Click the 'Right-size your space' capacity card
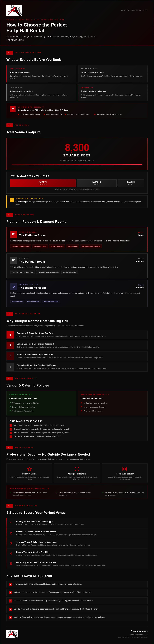This screenshot has width=154, height=644. [x=41, y=74]
